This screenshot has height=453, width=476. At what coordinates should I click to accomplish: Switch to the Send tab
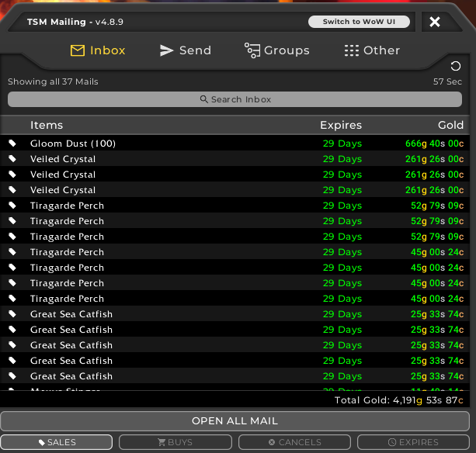coord(185,50)
